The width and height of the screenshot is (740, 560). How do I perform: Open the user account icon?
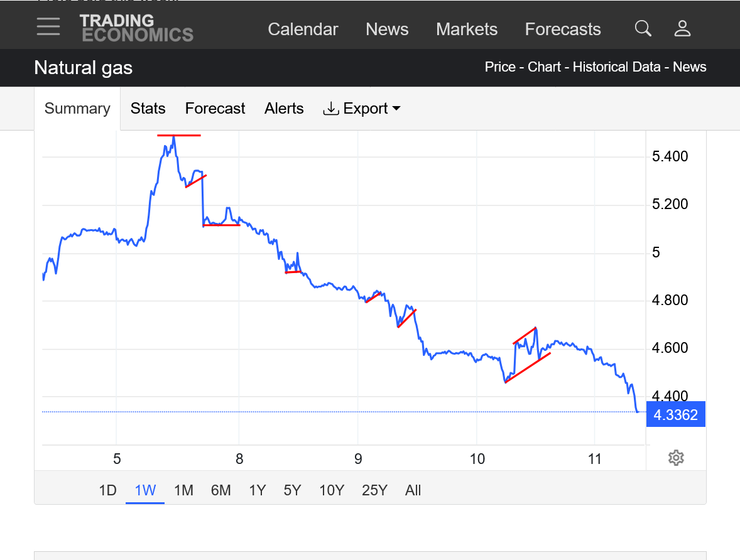point(682,28)
